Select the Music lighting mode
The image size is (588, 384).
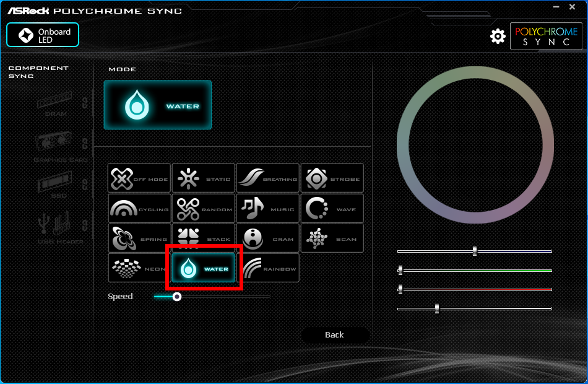268,208
